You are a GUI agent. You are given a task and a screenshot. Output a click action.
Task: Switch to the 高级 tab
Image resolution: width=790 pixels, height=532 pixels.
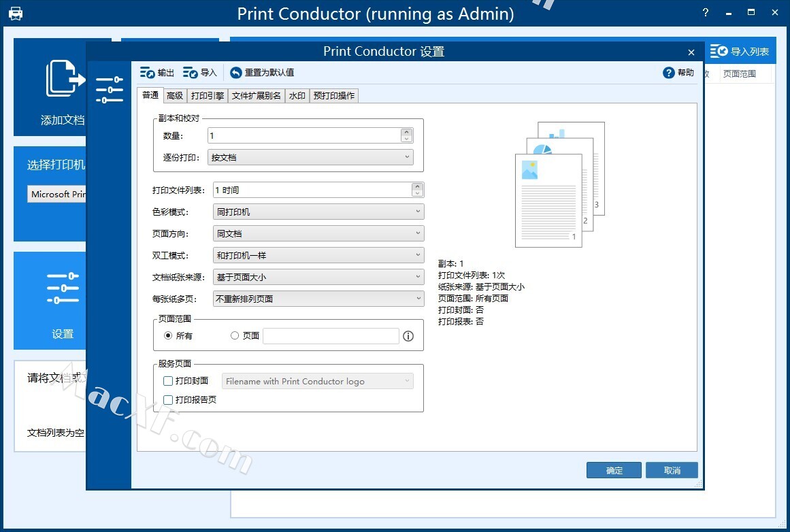click(175, 96)
